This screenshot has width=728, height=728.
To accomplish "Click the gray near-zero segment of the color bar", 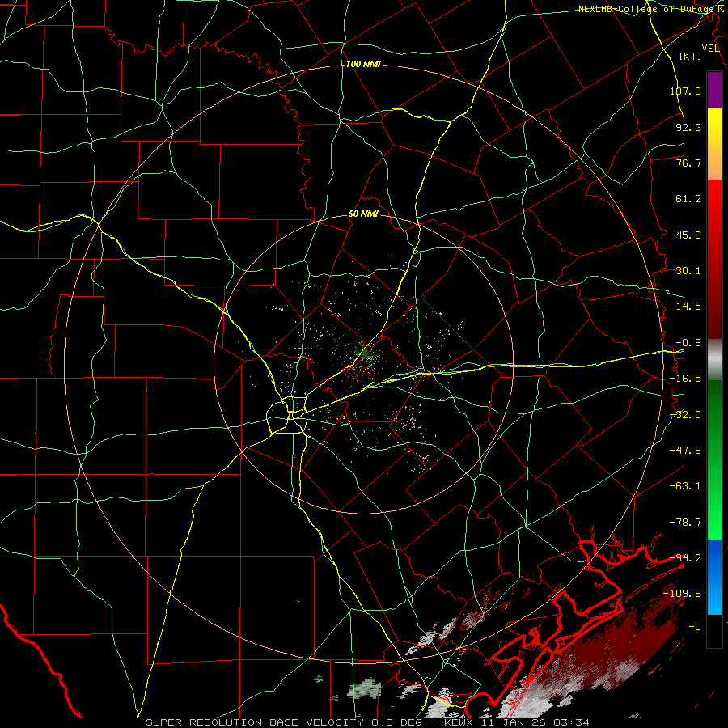I will click(714, 360).
